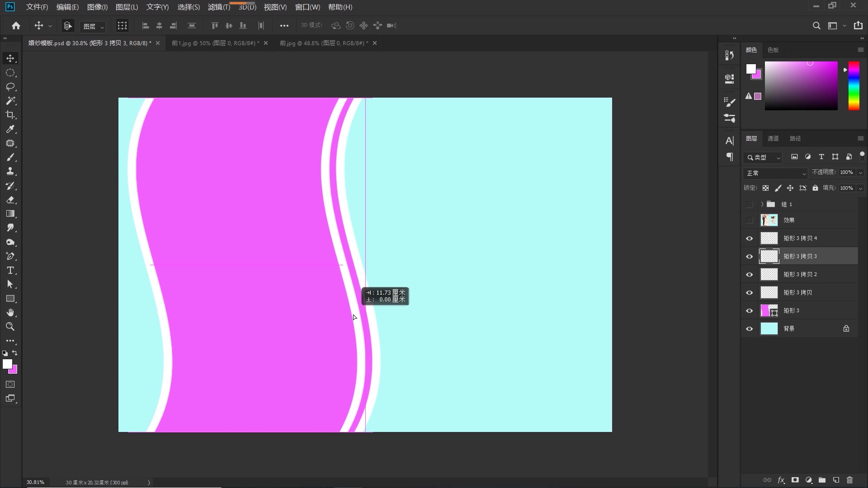
Task: Select the Zoom tool in toolbar
Action: tap(10, 327)
